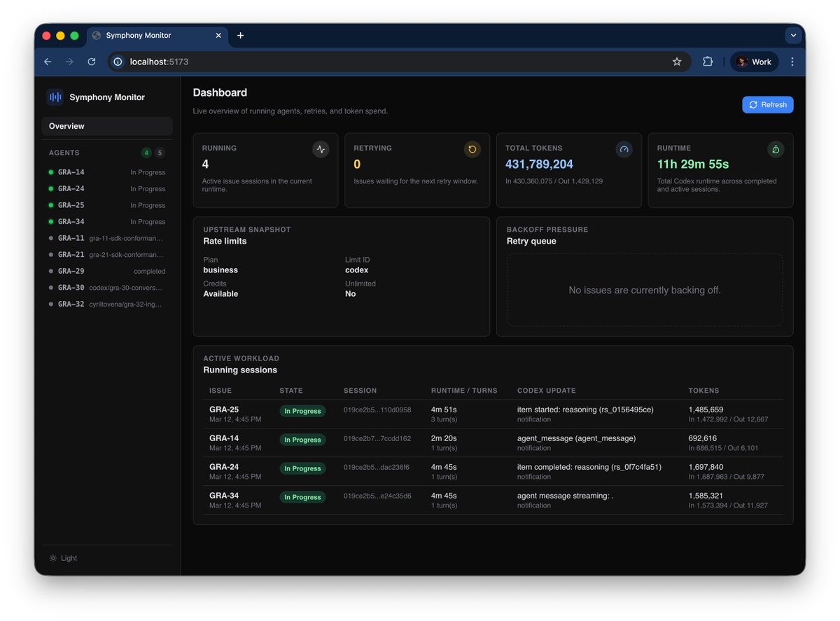Open agent GRA-14 in the sidebar

coord(107,172)
